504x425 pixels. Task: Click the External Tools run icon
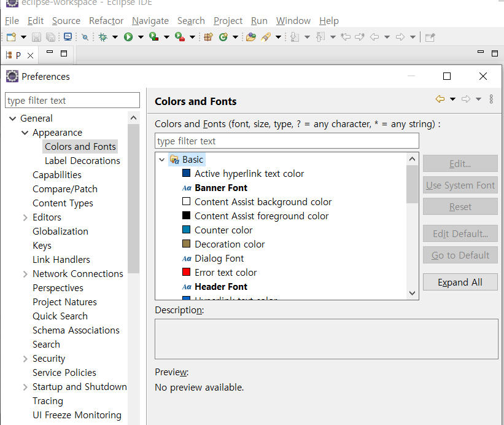(x=180, y=37)
